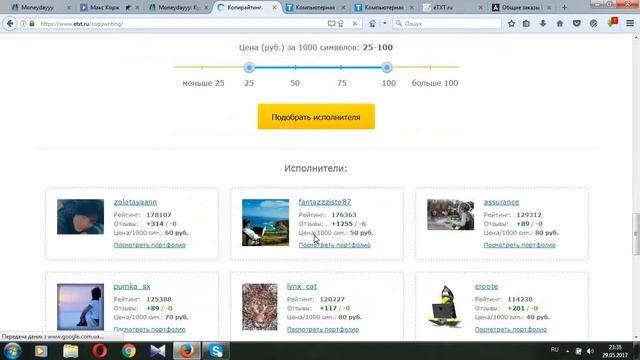Screen dimensions: 640x360
Task: View portfolio of croote
Action: 511,329
